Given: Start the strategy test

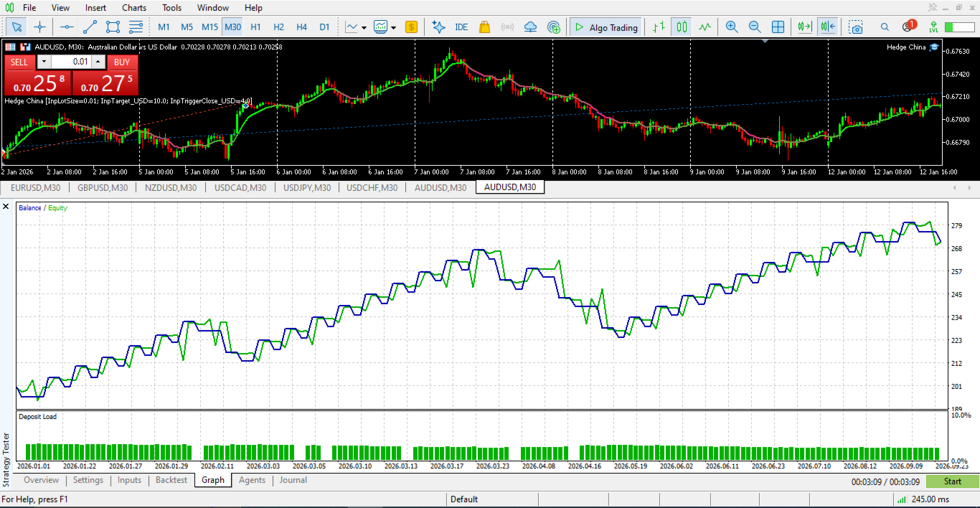Looking at the screenshot, I should pyautogui.click(x=952, y=481).
